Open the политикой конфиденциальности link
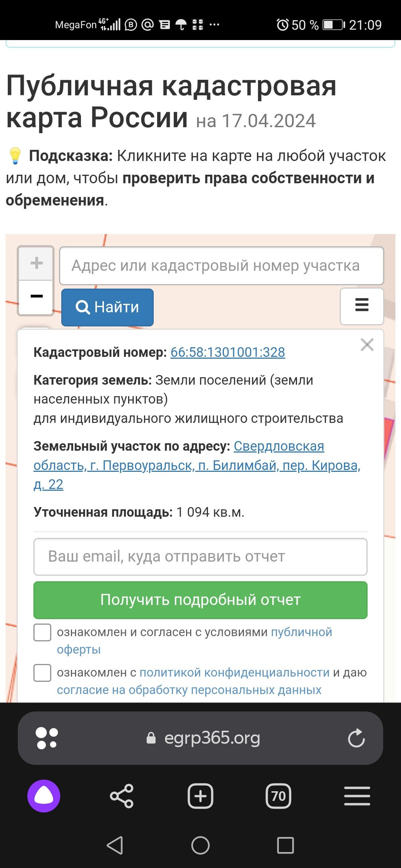The image size is (401, 868). pos(234,673)
